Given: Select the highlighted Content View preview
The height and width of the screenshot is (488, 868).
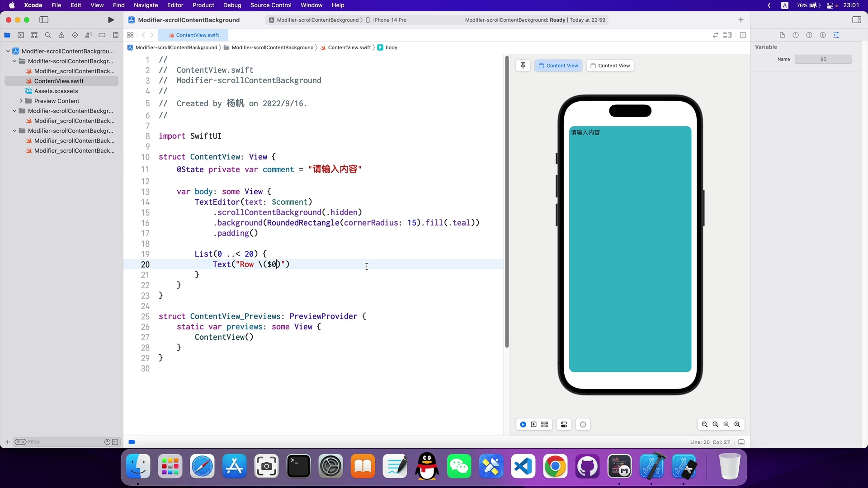Looking at the screenshot, I should pyautogui.click(x=558, y=66).
